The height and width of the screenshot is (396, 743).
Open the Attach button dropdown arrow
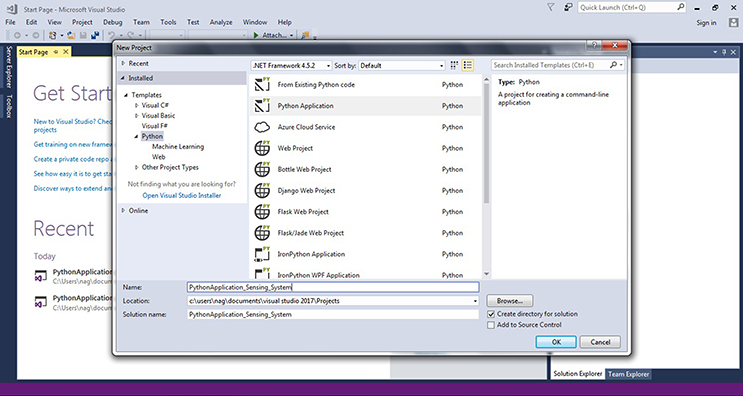291,35
